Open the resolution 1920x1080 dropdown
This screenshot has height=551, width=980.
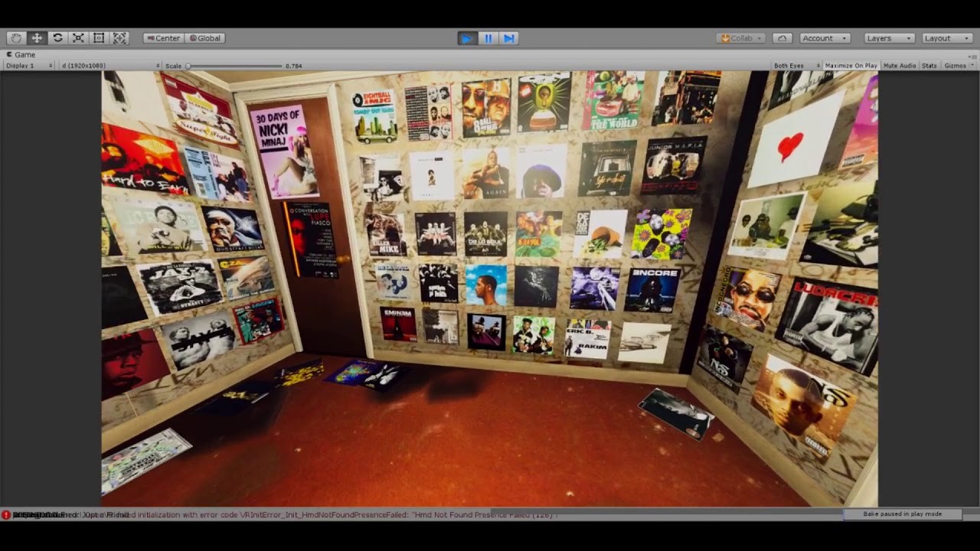110,66
